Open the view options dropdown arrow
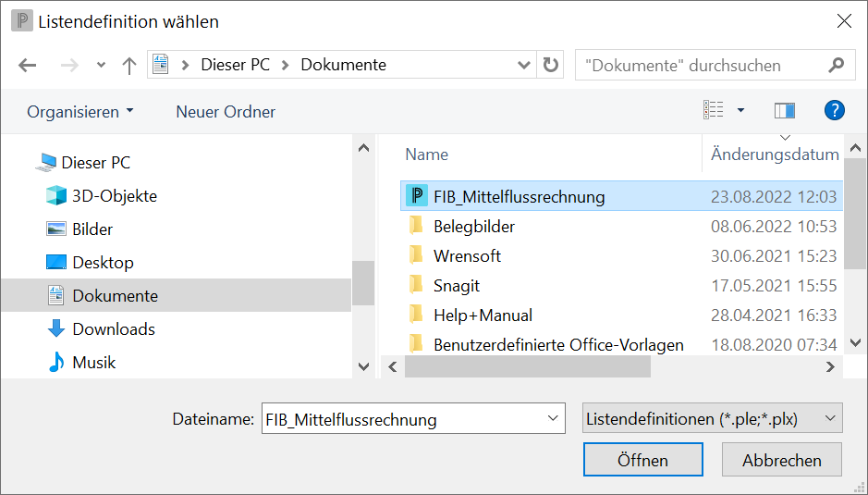Screen dimensions: 868x495 coord(740,110)
